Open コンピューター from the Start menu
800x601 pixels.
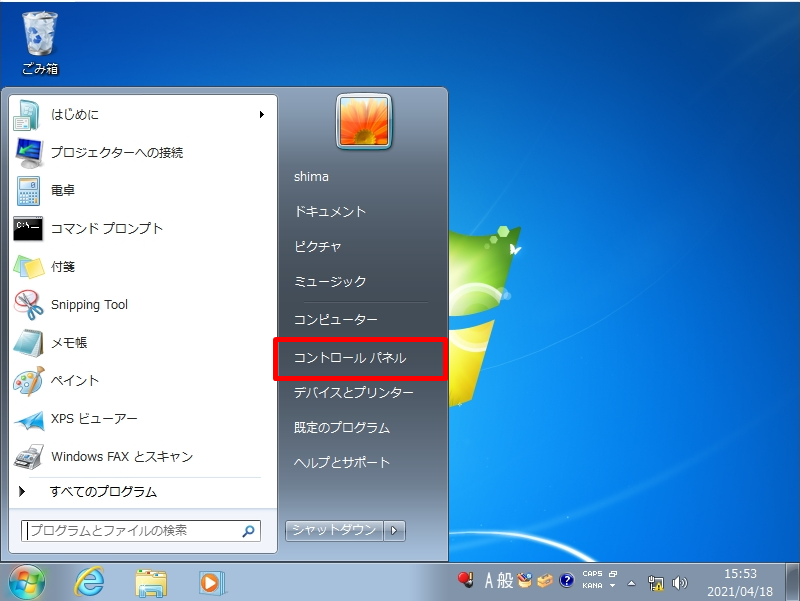tap(336, 320)
